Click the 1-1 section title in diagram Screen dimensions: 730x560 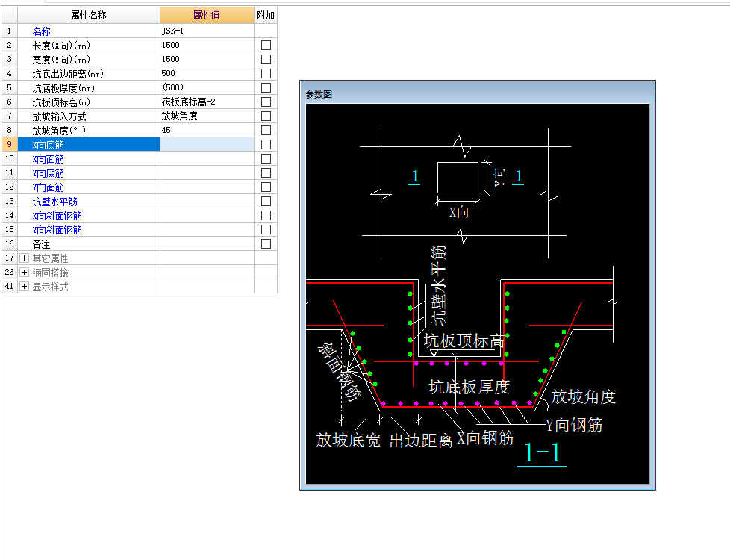542,453
